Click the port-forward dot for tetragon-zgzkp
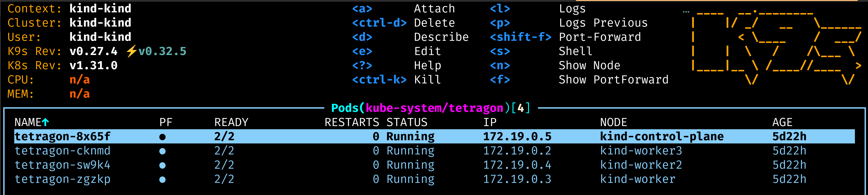Image resolution: width=868 pixels, height=195 pixels. click(162, 180)
